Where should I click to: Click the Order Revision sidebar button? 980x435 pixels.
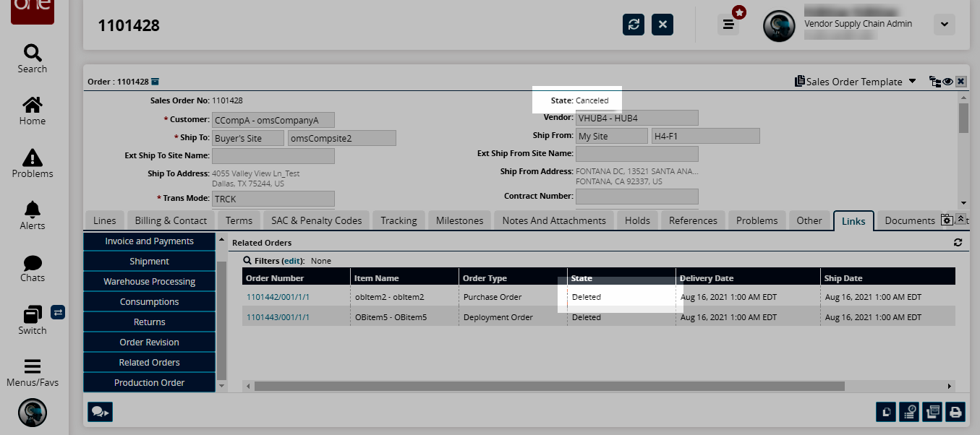point(149,343)
